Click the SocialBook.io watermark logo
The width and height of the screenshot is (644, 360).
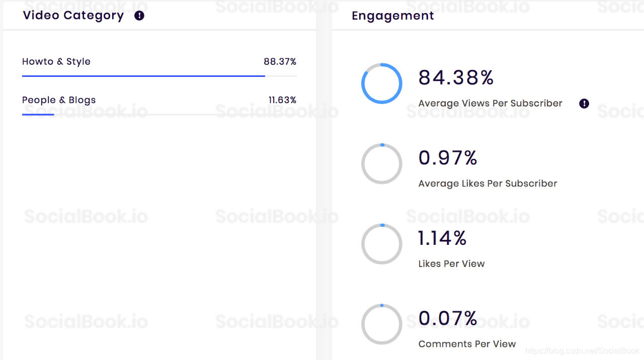[x=85, y=216]
